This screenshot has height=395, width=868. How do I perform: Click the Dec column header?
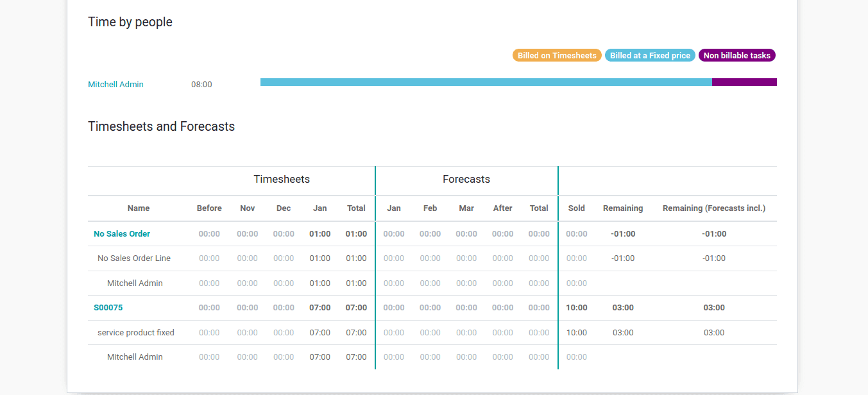284,208
